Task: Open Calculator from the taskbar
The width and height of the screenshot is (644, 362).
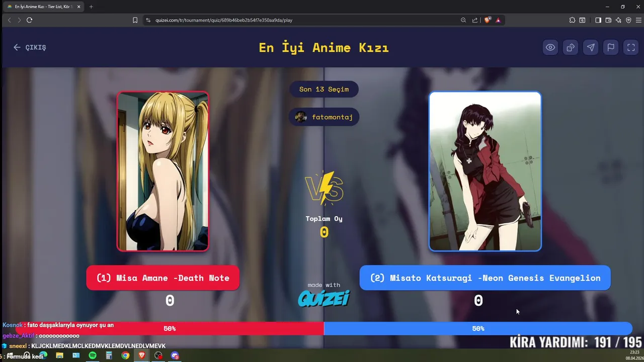Action: click(x=109, y=355)
